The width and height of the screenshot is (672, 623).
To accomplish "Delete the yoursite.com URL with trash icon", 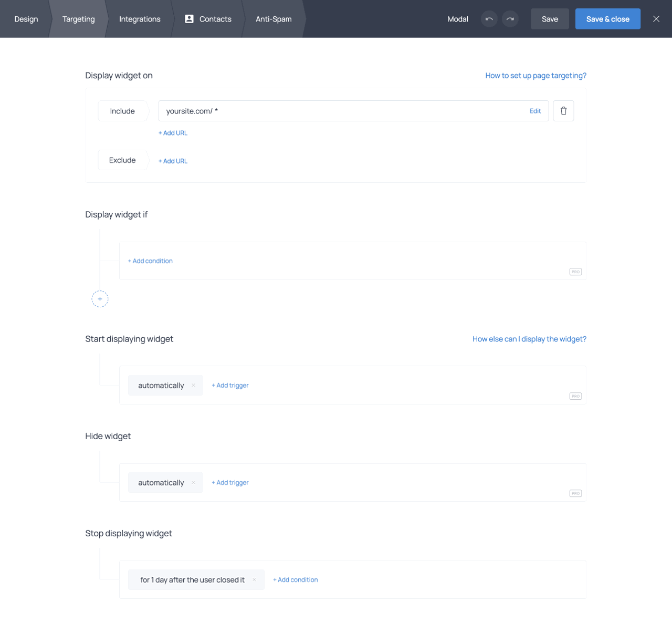I will coord(563,111).
